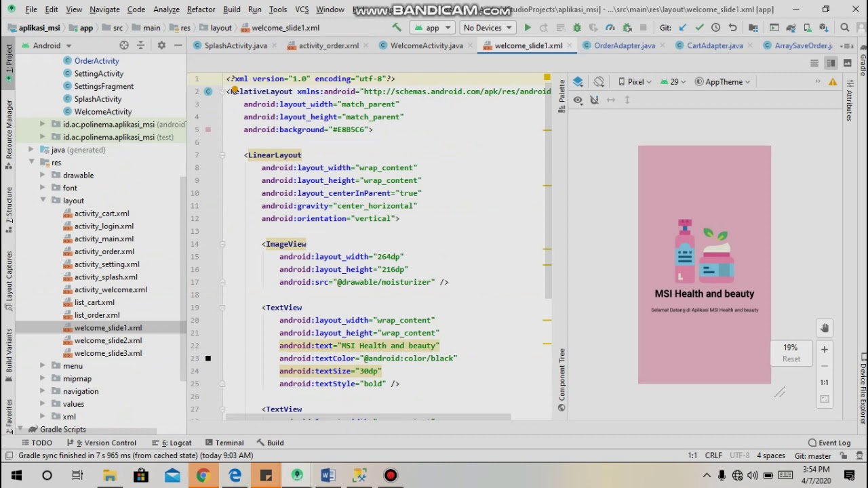The image size is (868, 488).
Task: Open Microsoft Word from the taskbar
Action: coord(328,476)
